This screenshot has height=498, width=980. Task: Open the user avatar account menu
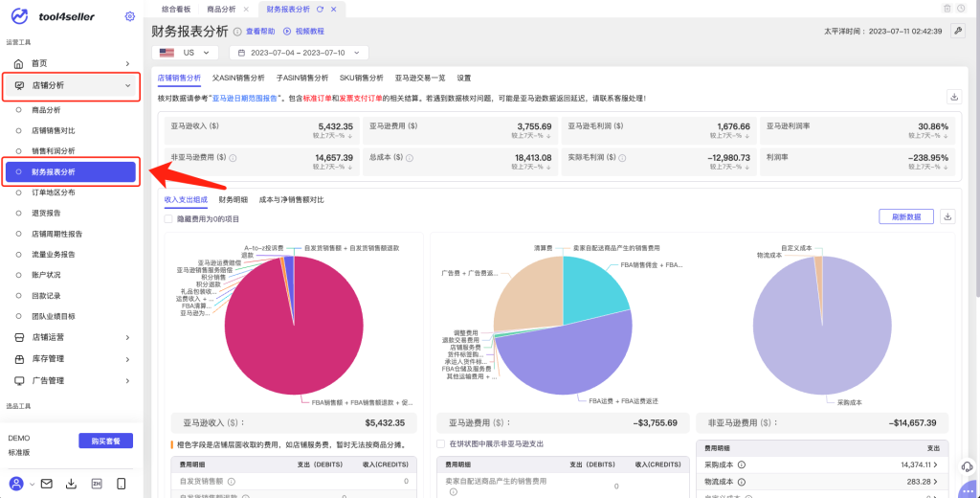point(16,484)
